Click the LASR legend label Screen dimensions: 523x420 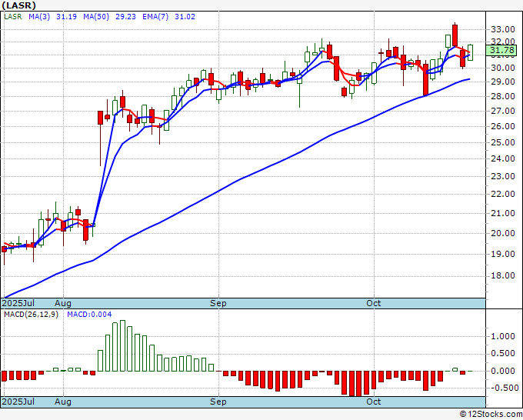coord(13,17)
